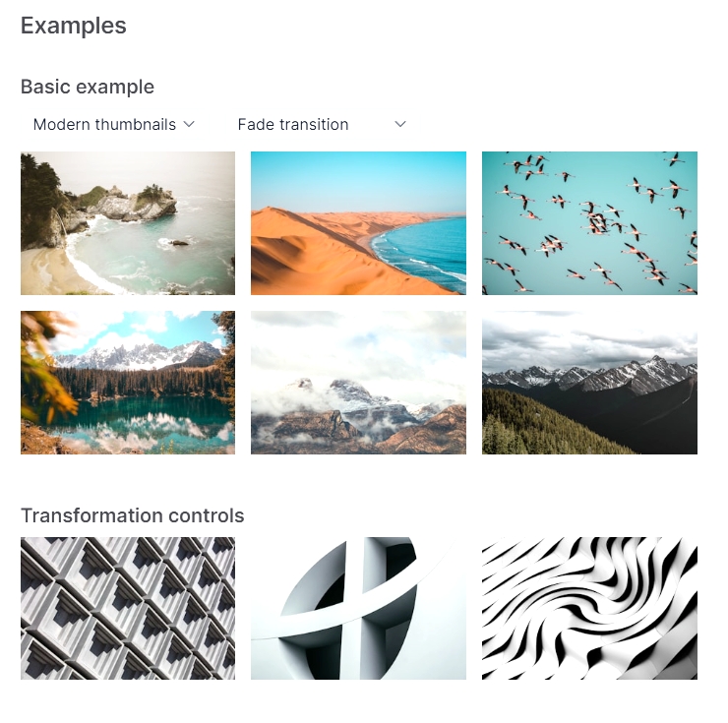Open the cloudy rocky mountain photo

(x=358, y=383)
